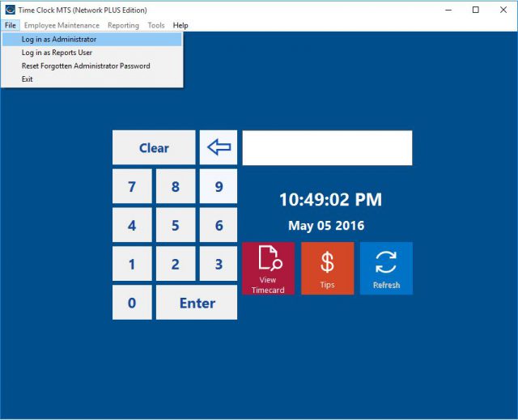Click the Enter keypad button
Screen dimensions: 518x420
click(x=197, y=303)
